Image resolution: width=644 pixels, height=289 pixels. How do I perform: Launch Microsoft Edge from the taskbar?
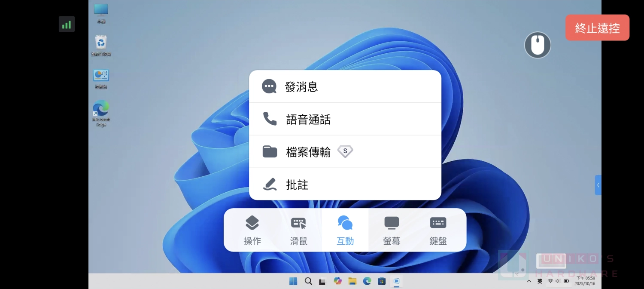click(367, 281)
